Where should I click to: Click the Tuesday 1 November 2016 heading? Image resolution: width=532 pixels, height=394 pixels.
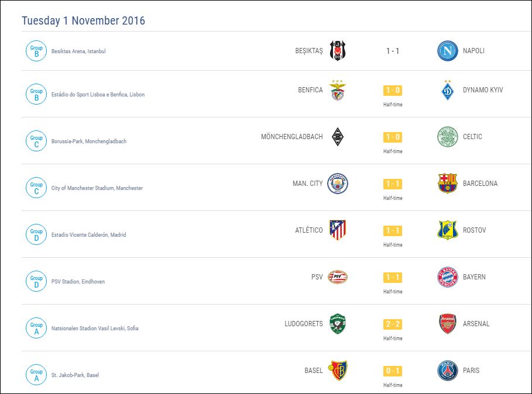(x=83, y=21)
